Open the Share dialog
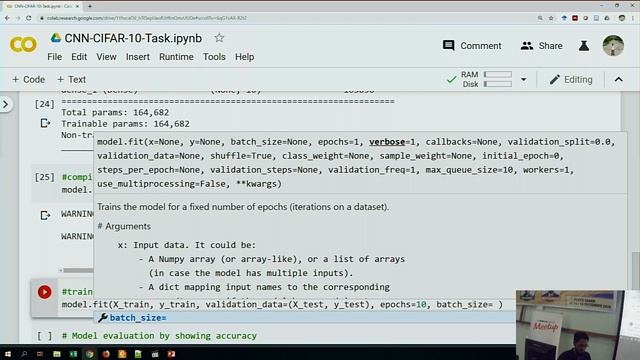 coord(541,46)
